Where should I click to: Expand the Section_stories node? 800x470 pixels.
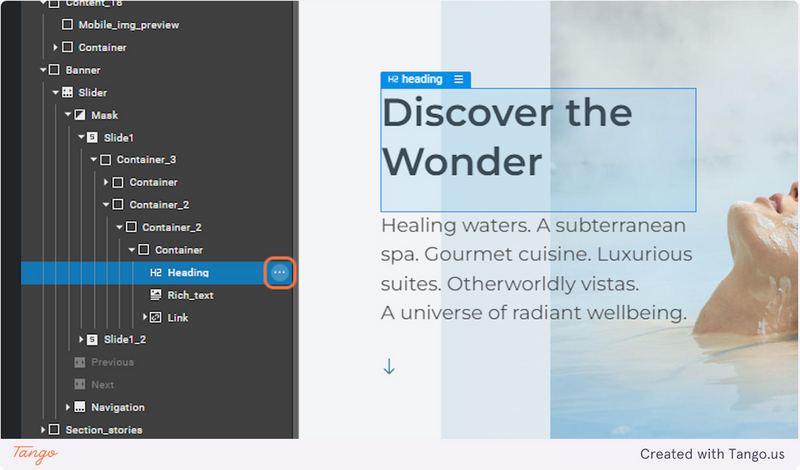[43, 430]
